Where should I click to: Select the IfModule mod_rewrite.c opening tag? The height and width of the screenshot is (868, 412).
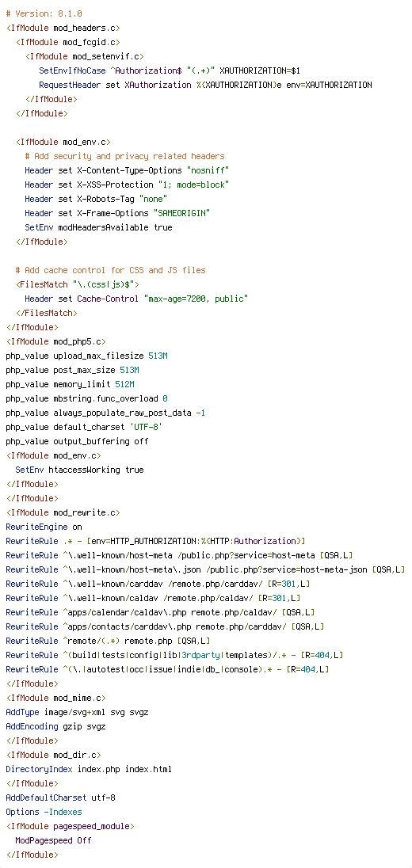click(x=63, y=512)
